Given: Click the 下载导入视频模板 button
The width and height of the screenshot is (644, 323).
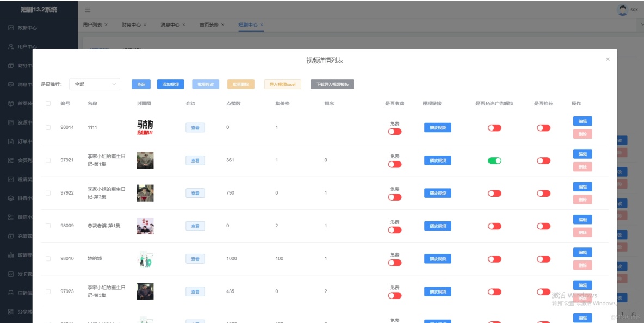Looking at the screenshot, I should [x=332, y=84].
